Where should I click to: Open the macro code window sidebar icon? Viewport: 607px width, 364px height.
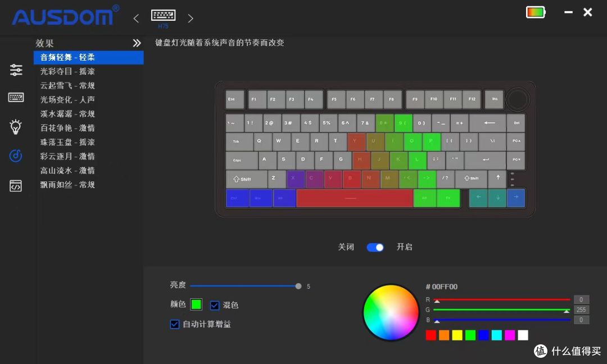click(16, 186)
